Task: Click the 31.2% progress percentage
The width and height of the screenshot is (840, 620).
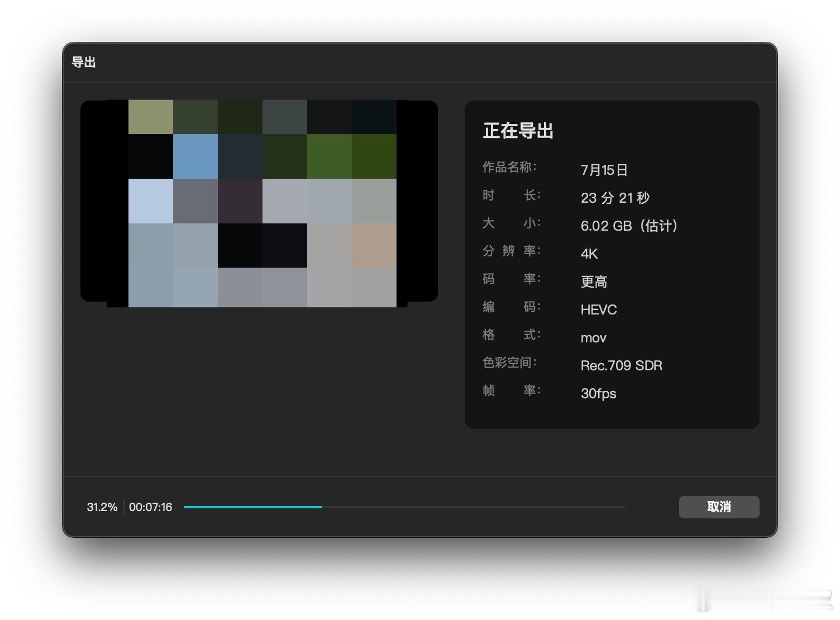Action: [102, 507]
